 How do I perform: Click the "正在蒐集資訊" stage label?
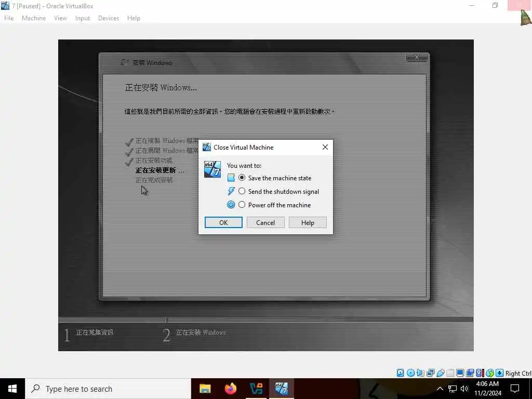pos(95,332)
